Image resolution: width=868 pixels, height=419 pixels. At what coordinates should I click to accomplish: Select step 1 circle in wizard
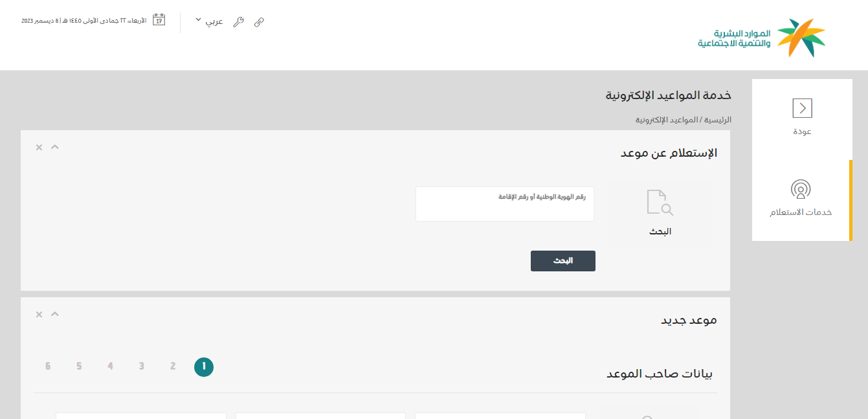pyautogui.click(x=204, y=367)
